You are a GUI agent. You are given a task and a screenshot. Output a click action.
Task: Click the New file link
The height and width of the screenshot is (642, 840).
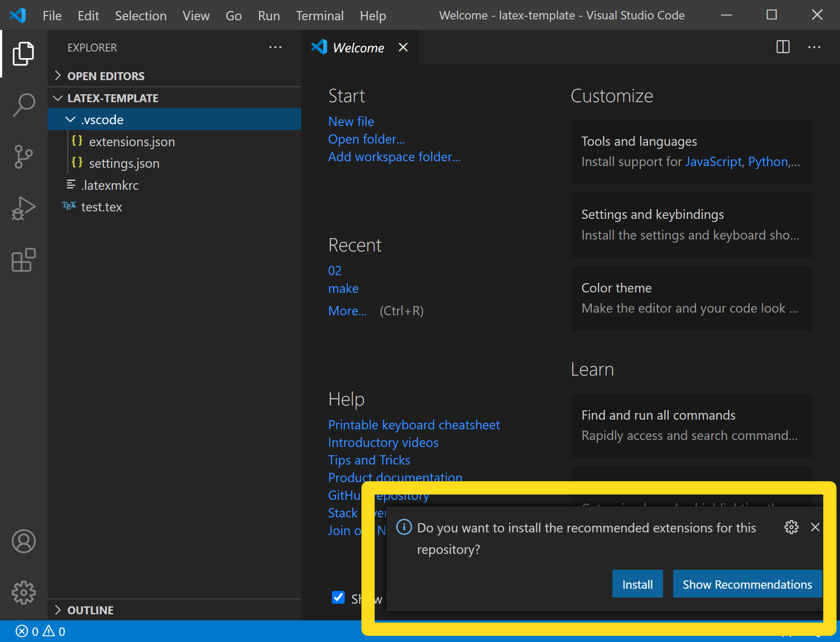[x=351, y=121]
